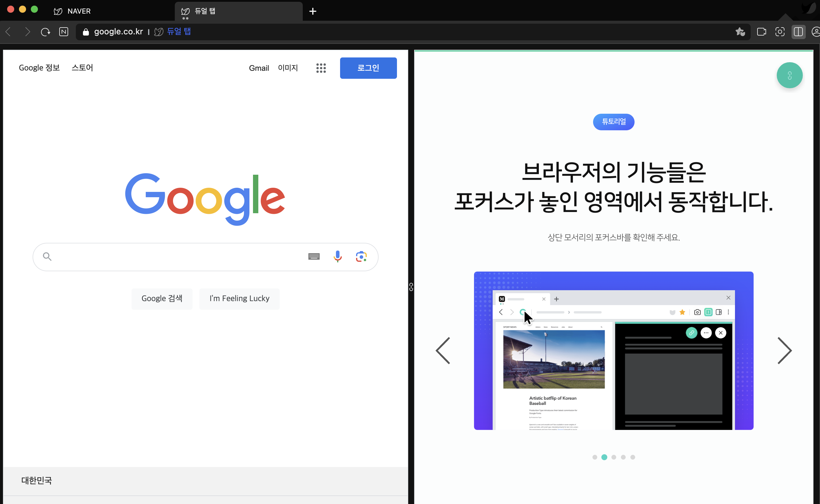Go to previous tutorial slide arrow
Image resolution: width=820 pixels, height=504 pixels.
(x=443, y=351)
